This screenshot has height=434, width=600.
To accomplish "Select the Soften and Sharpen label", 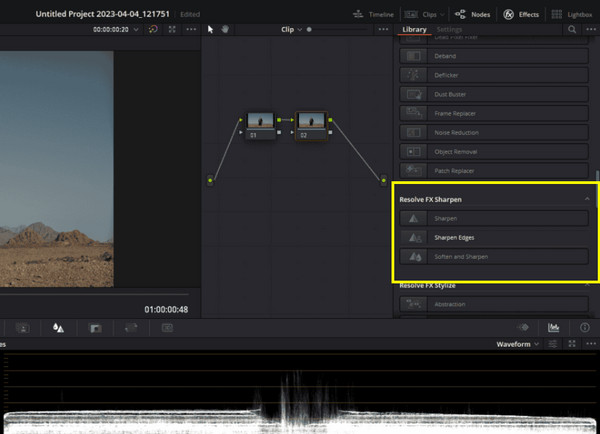I will 461,257.
